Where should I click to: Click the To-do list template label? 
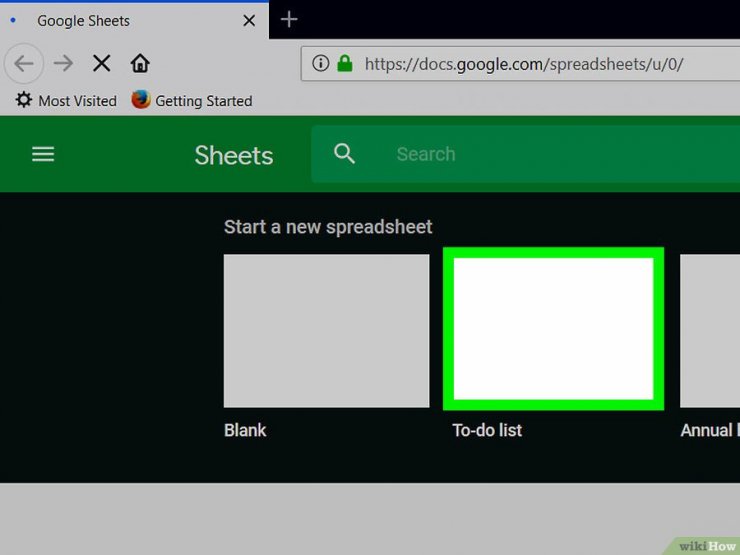[x=487, y=430]
